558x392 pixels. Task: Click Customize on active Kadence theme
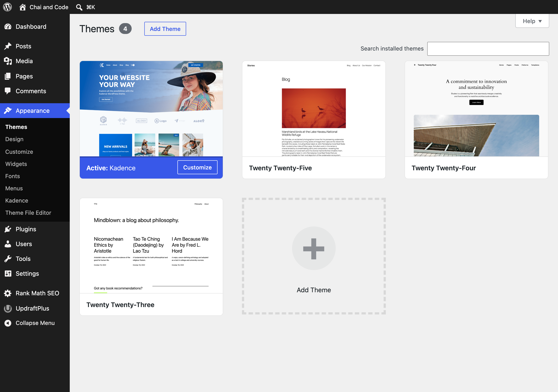(x=197, y=167)
